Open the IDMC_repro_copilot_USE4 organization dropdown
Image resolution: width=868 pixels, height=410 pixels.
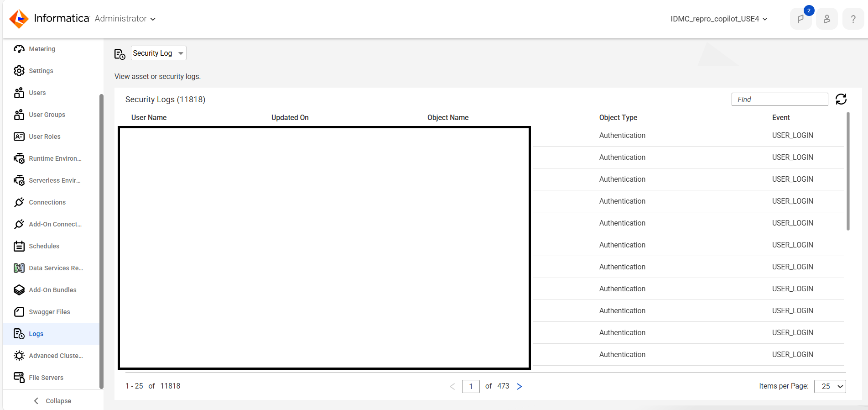(x=719, y=19)
